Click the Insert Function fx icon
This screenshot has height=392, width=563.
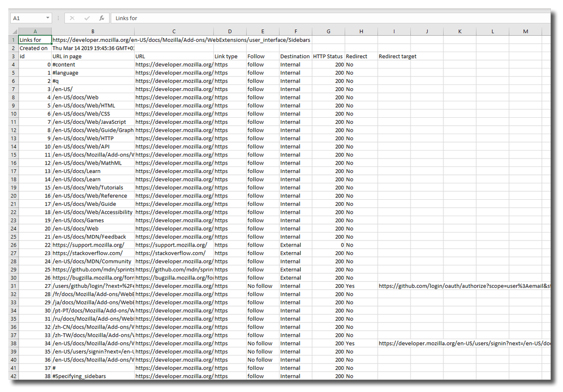[102, 18]
